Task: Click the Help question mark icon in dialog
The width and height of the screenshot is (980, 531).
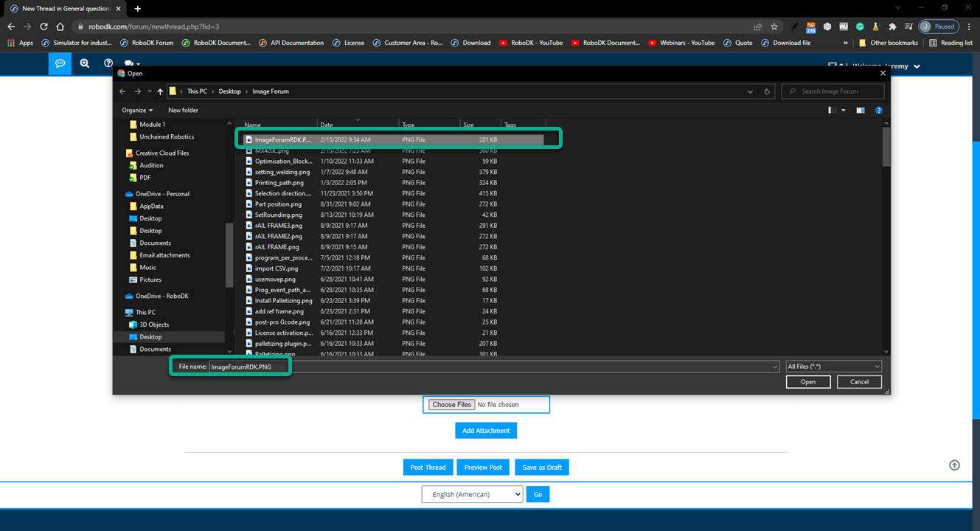Action: [x=878, y=110]
